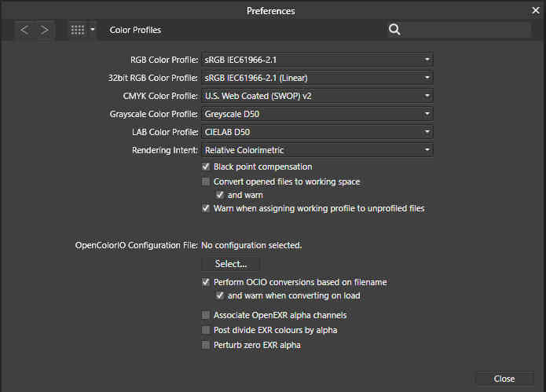Click the Close button
Screen dimensions: 546x392
504,379
